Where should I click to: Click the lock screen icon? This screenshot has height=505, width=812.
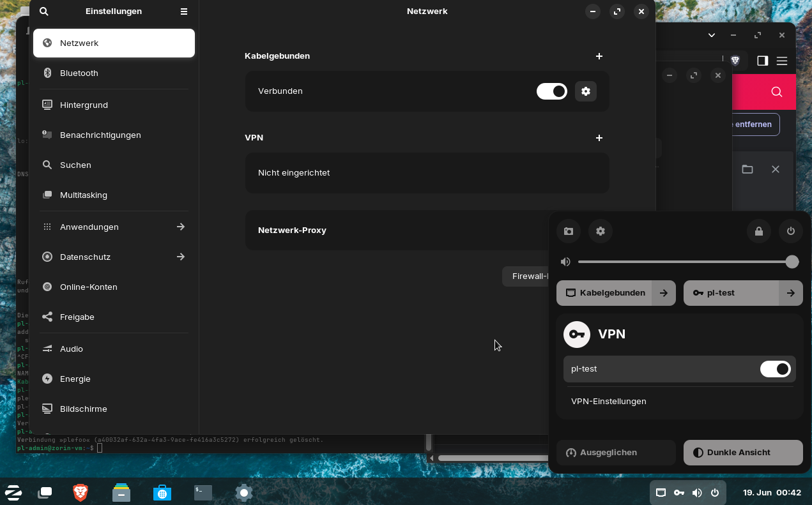(759, 231)
